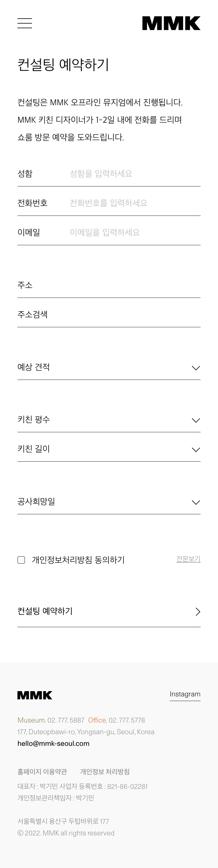Open the Instagram link in footer

pyautogui.click(x=185, y=694)
